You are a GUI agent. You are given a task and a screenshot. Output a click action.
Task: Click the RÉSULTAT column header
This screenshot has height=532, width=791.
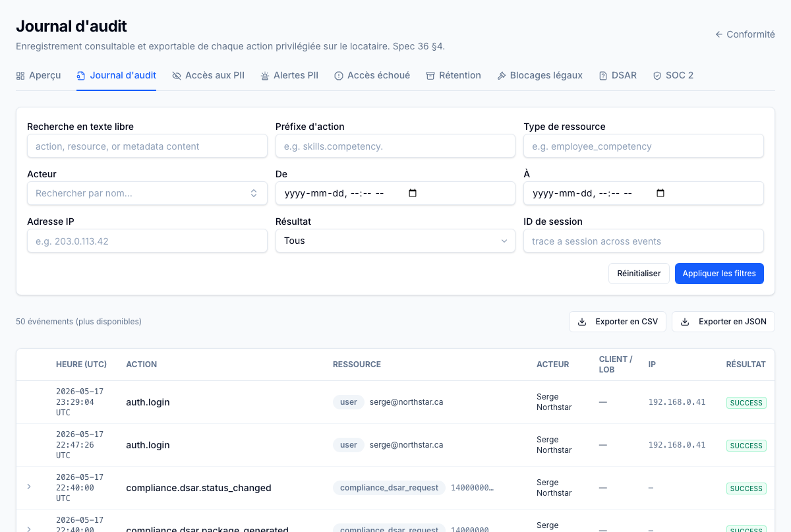(746, 365)
